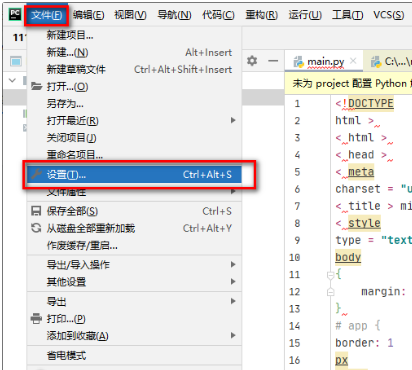412x370 pixels.
Task: Click the gear options icon in project panel
Action: click(x=252, y=61)
